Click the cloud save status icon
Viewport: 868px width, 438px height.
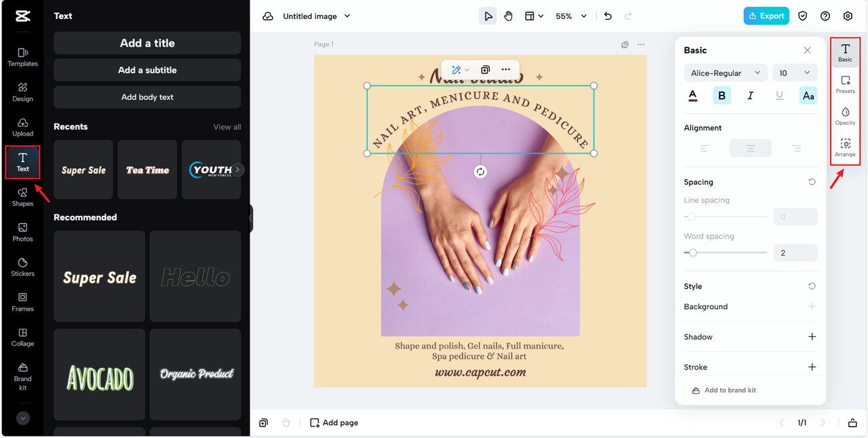click(x=268, y=16)
